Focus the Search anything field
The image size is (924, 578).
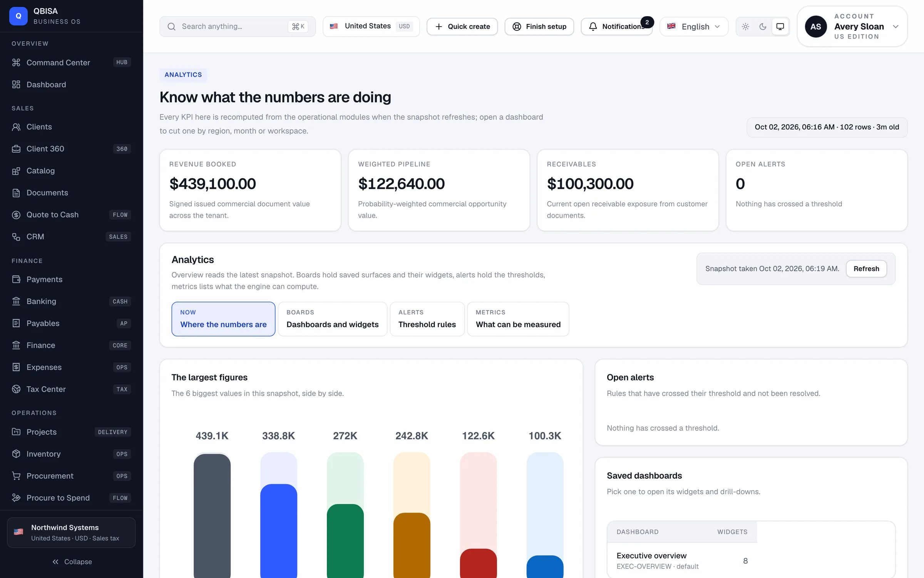pyautogui.click(x=238, y=27)
